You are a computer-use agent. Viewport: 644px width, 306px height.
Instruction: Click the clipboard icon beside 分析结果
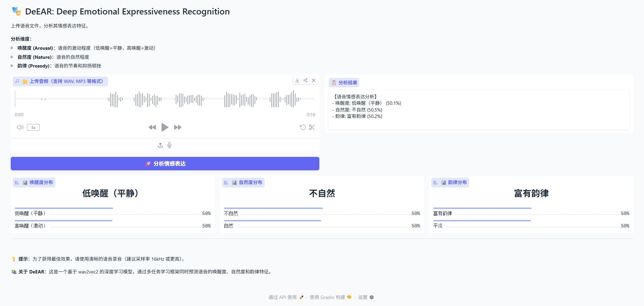[334, 83]
